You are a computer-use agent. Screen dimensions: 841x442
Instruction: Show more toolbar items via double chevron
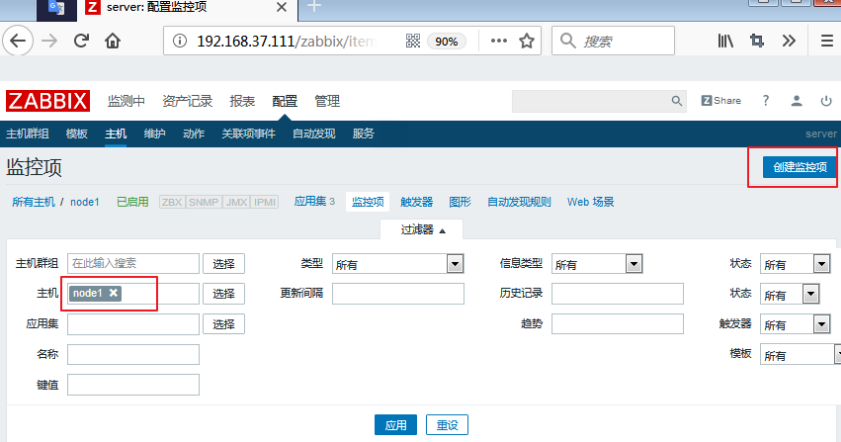click(788, 41)
